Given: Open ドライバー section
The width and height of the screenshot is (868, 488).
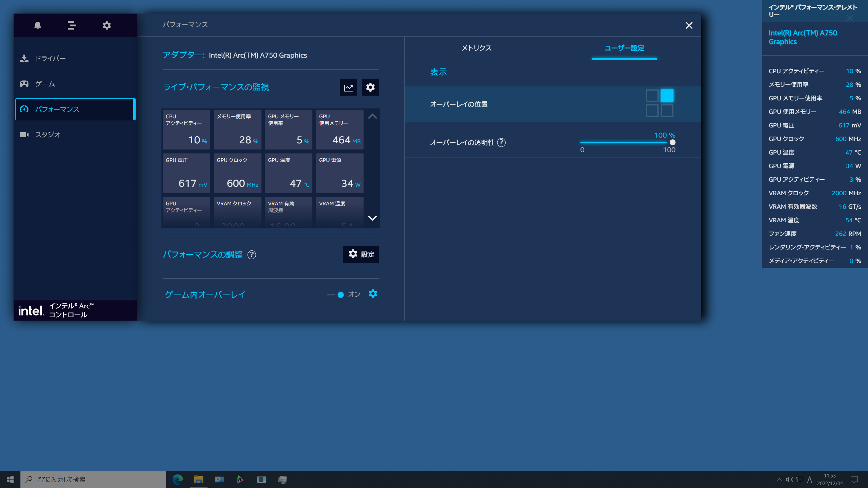Looking at the screenshot, I should coord(75,58).
